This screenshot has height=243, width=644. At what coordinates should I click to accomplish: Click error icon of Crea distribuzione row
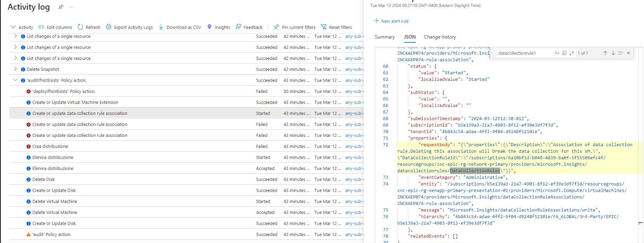pyautogui.click(x=28, y=147)
